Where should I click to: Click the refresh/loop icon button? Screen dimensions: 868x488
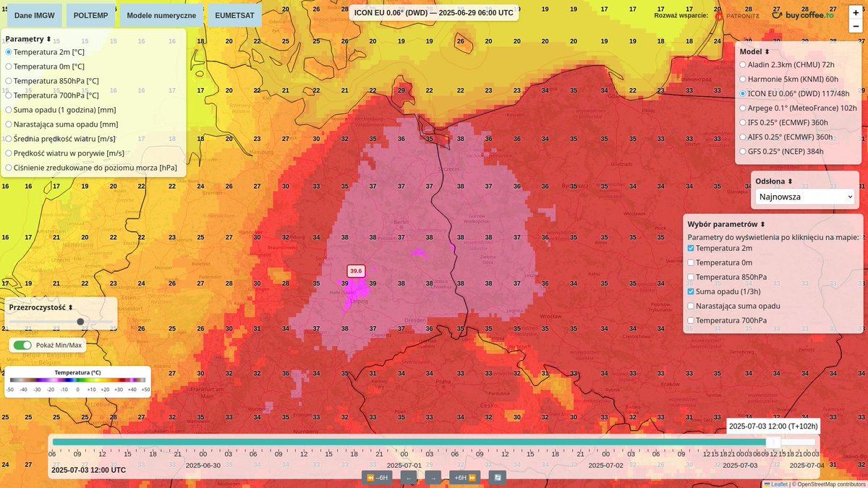(x=497, y=477)
